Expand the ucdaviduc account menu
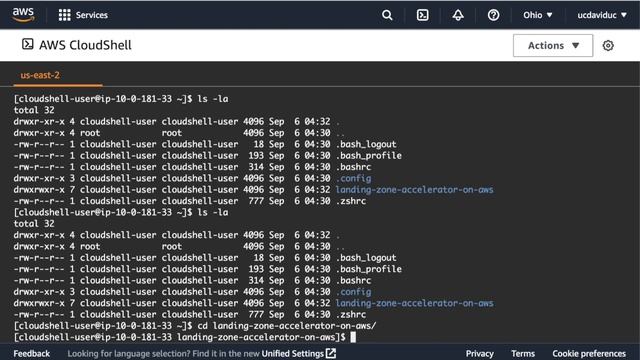640x360 pixels. (x=602, y=15)
